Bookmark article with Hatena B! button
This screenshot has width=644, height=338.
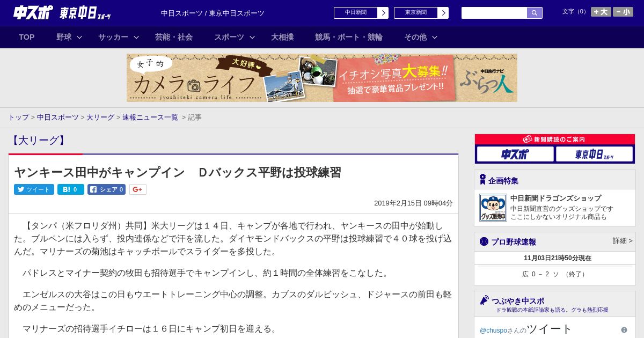(71, 189)
